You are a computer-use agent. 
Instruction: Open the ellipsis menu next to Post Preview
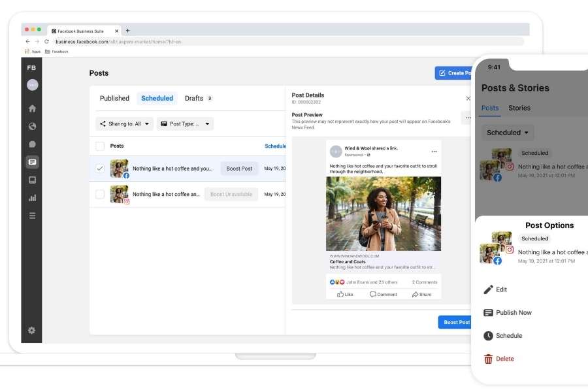(467, 117)
